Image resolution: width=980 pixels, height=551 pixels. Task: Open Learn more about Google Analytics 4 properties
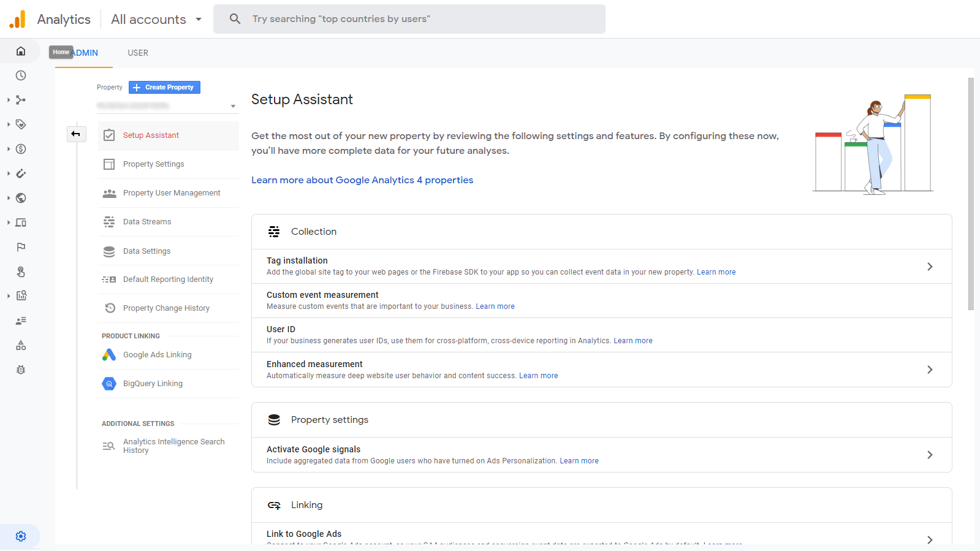(x=362, y=180)
